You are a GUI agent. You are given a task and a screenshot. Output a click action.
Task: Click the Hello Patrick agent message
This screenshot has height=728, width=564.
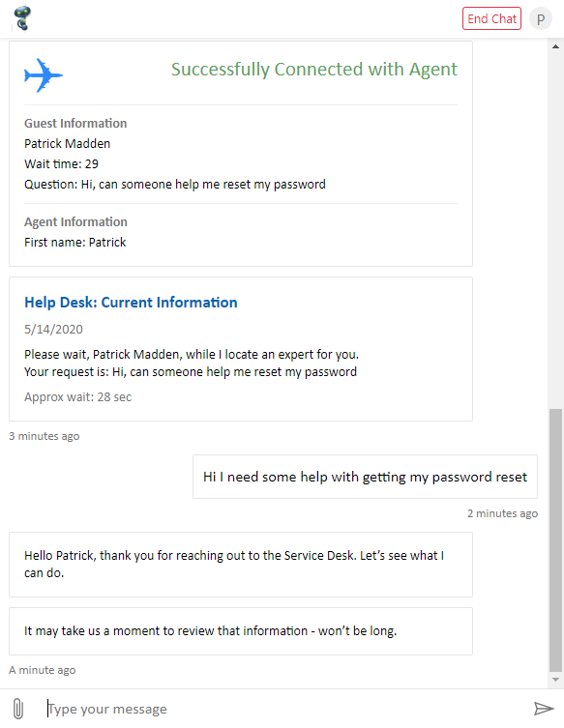tap(241, 565)
